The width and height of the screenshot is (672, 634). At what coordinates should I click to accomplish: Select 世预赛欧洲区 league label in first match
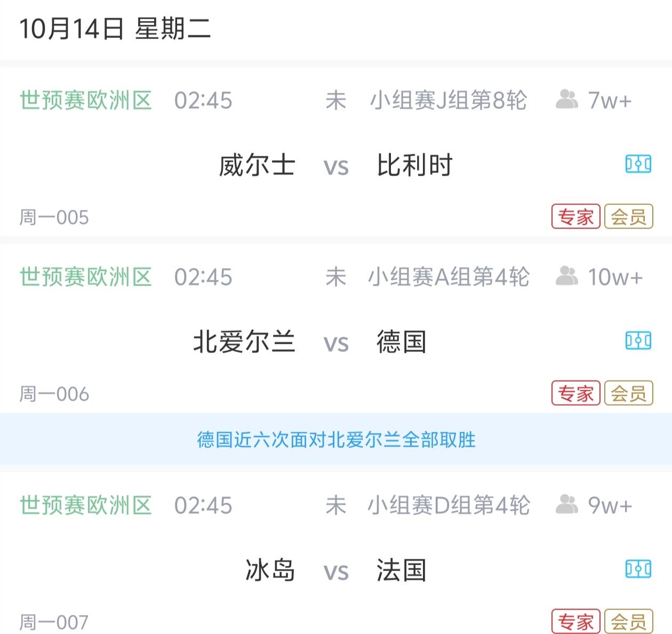click(x=86, y=100)
